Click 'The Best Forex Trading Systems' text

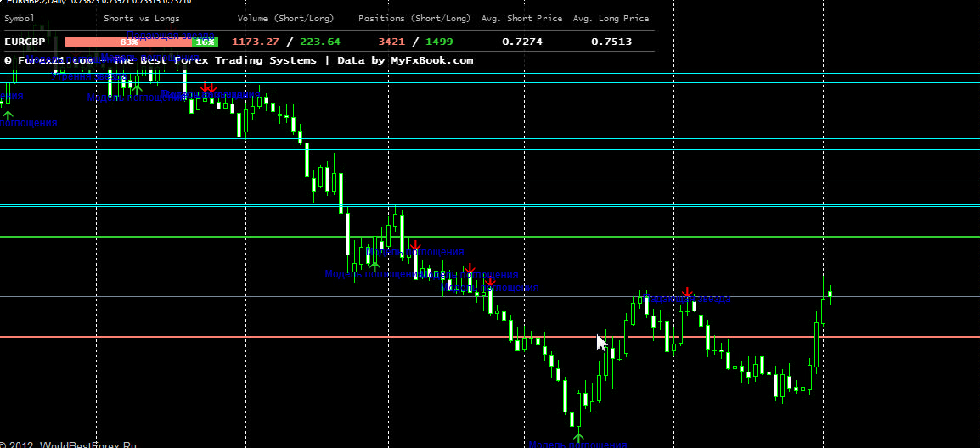[215, 60]
